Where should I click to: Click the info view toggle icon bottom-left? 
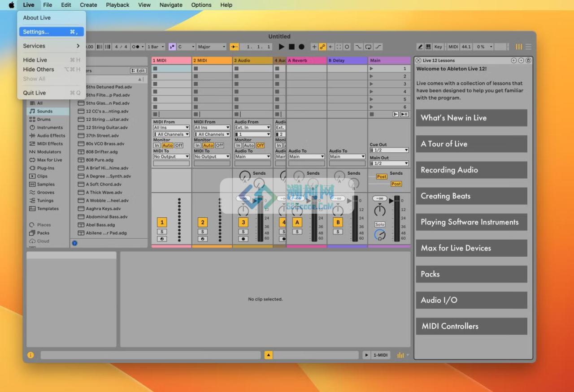tap(30, 355)
